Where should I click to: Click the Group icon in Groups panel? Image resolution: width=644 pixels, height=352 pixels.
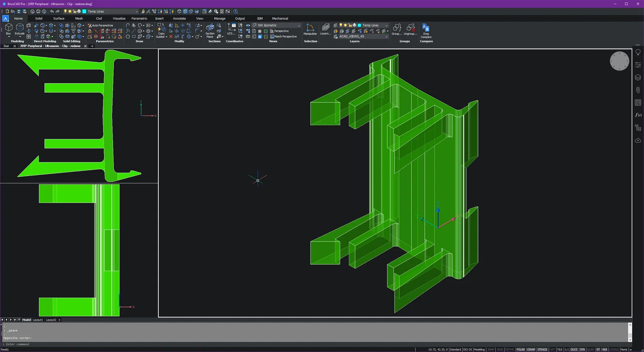click(396, 29)
